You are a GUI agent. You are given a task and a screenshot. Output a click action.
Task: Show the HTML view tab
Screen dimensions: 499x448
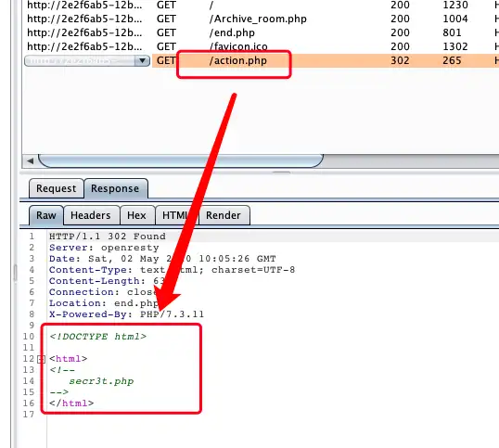[175, 215]
